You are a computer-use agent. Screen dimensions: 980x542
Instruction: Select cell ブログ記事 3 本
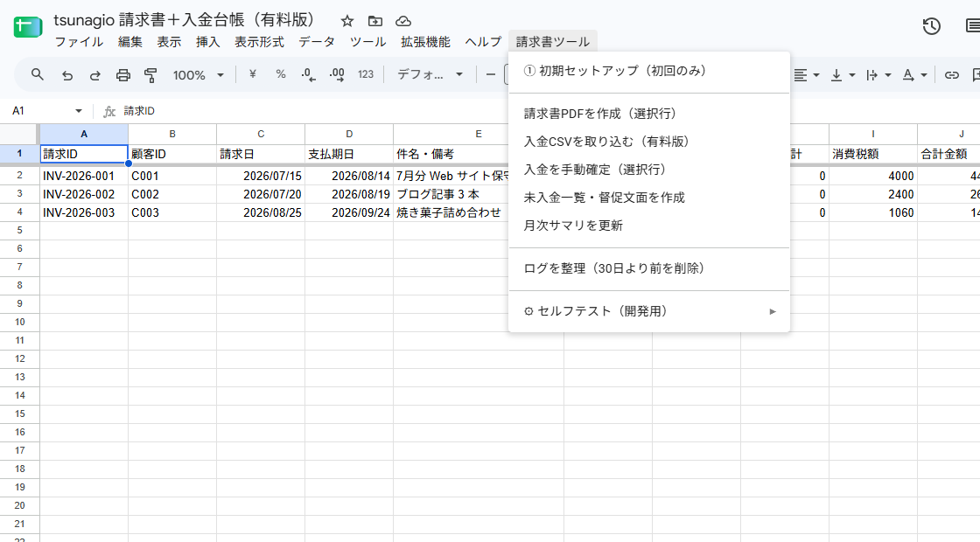451,194
